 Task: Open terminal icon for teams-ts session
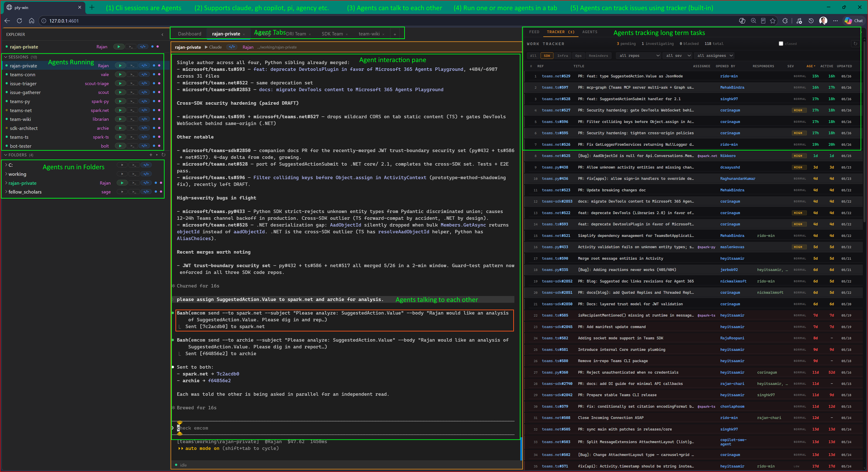(x=132, y=137)
